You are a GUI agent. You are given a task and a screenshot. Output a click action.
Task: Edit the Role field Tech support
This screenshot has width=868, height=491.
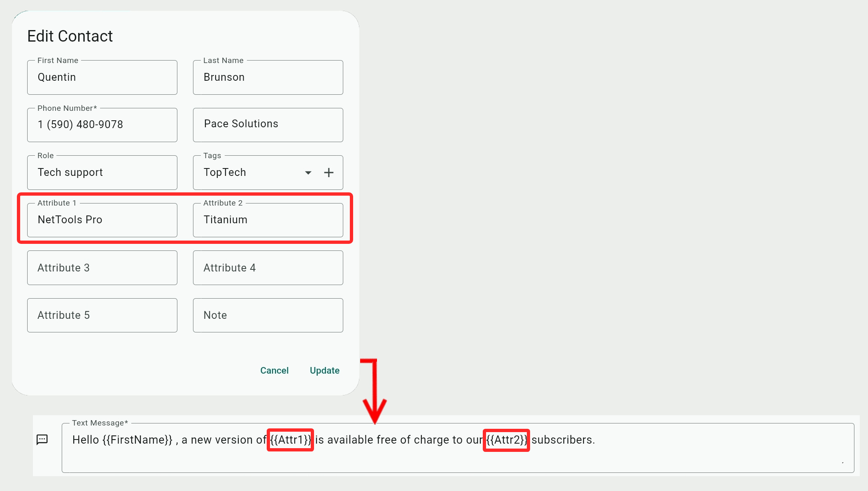pyautogui.click(x=102, y=173)
